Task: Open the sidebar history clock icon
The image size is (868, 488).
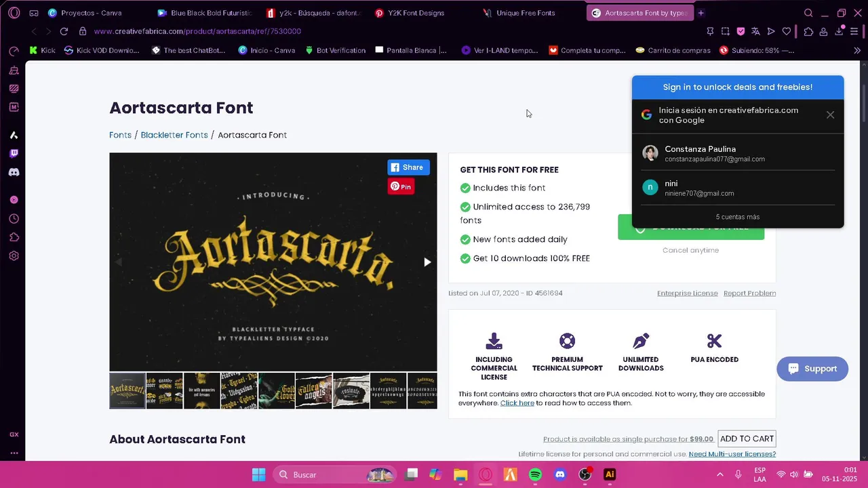Action: [14, 219]
